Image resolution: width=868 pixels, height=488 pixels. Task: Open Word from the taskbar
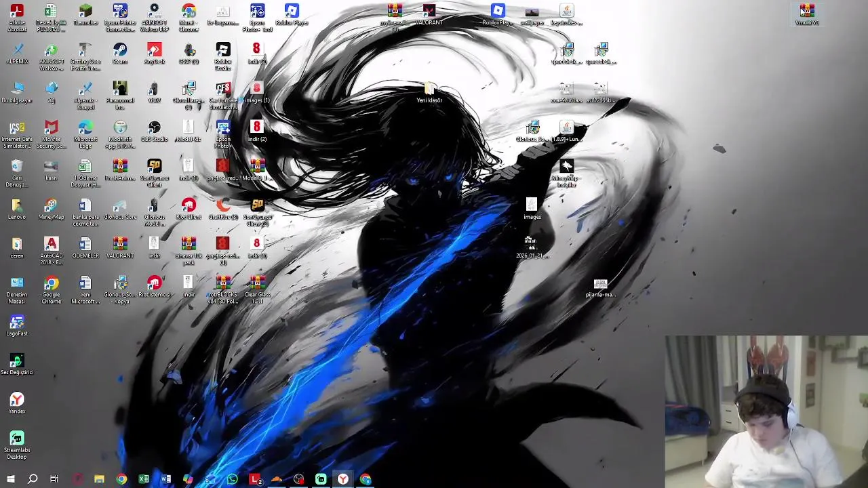point(165,479)
